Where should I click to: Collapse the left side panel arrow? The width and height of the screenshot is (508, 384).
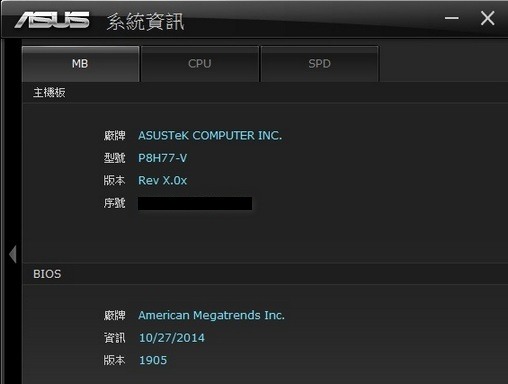[13, 254]
